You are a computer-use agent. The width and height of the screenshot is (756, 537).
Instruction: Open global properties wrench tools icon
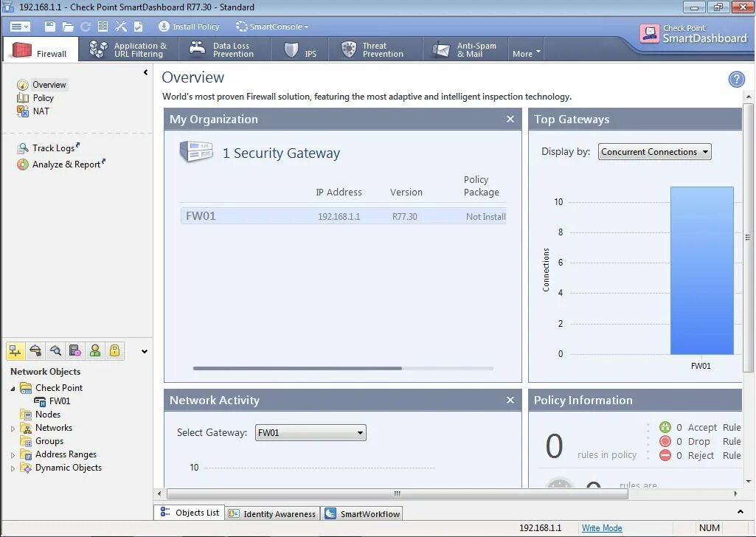coord(120,27)
